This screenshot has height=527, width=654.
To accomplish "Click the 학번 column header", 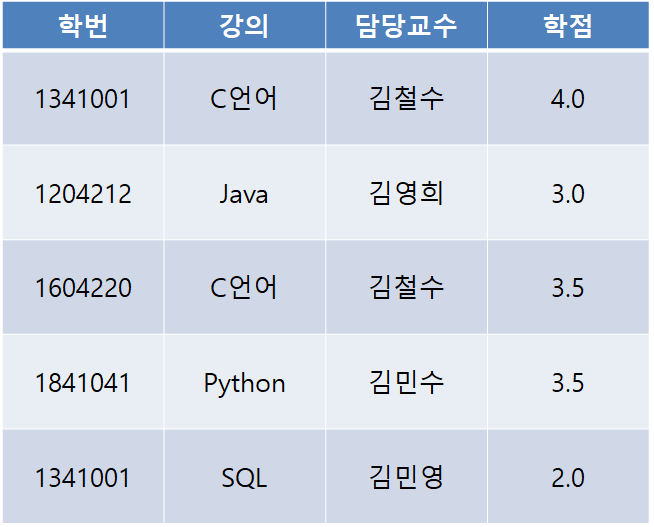I will click(83, 25).
